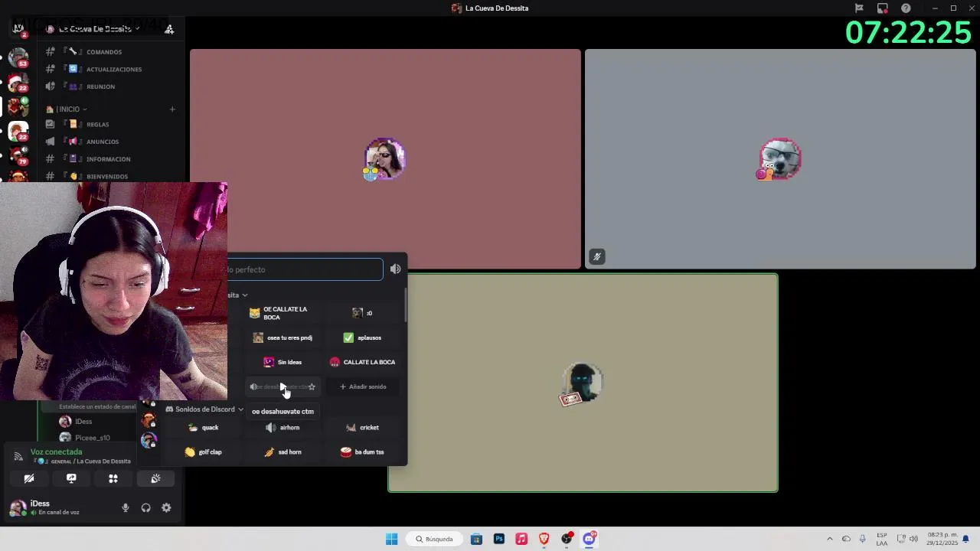Click the Voz conectada status text

[56, 452]
